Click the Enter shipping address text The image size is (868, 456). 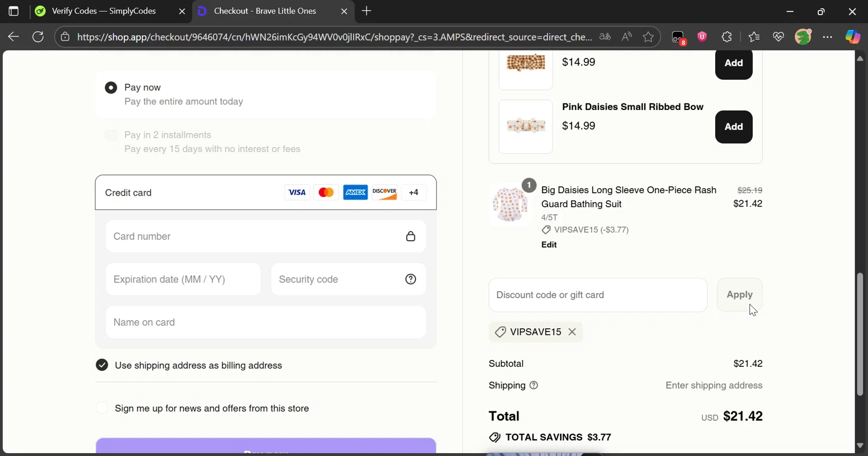click(714, 385)
